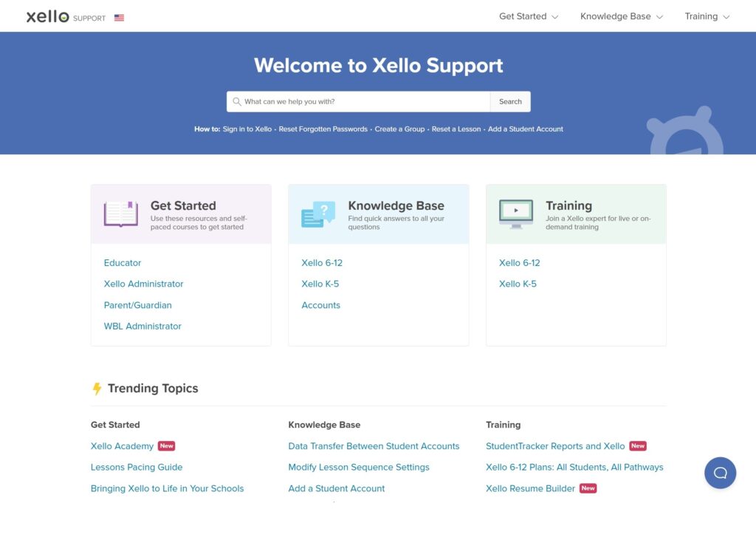Click the New badge beside Xello Resume Builder
756x540 pixels.
pos(588,488)
